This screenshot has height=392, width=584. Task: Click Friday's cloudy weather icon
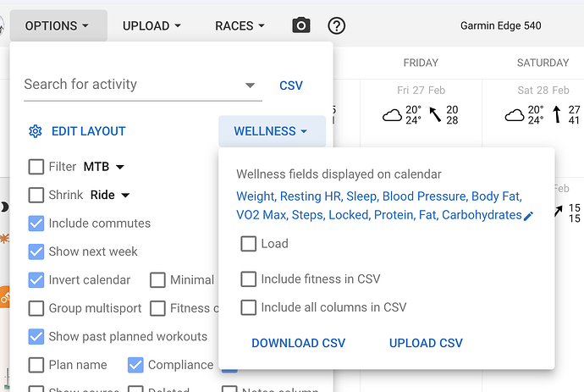tap(392, 115)
